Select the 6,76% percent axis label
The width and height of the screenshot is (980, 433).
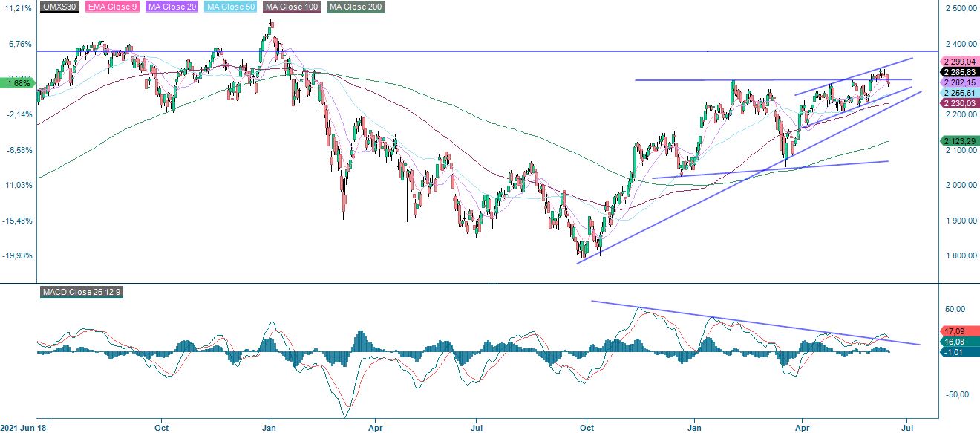coord(19,44)
